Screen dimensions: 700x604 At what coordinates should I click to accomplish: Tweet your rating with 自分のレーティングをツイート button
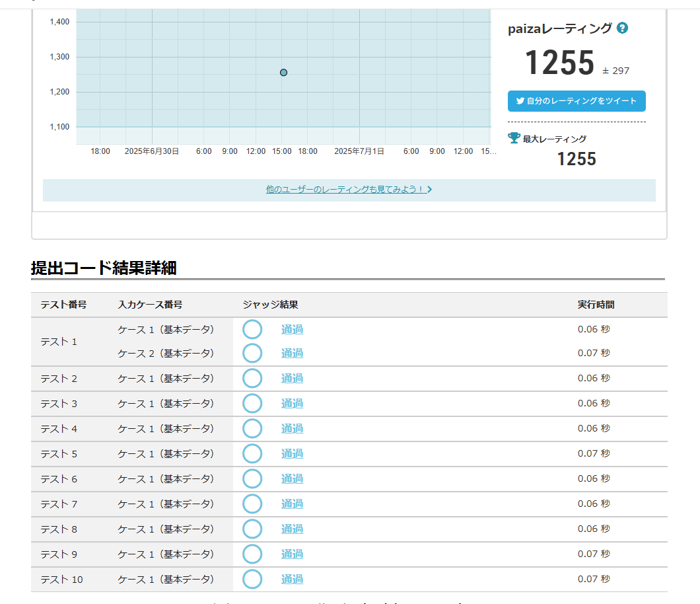[576, 101]
